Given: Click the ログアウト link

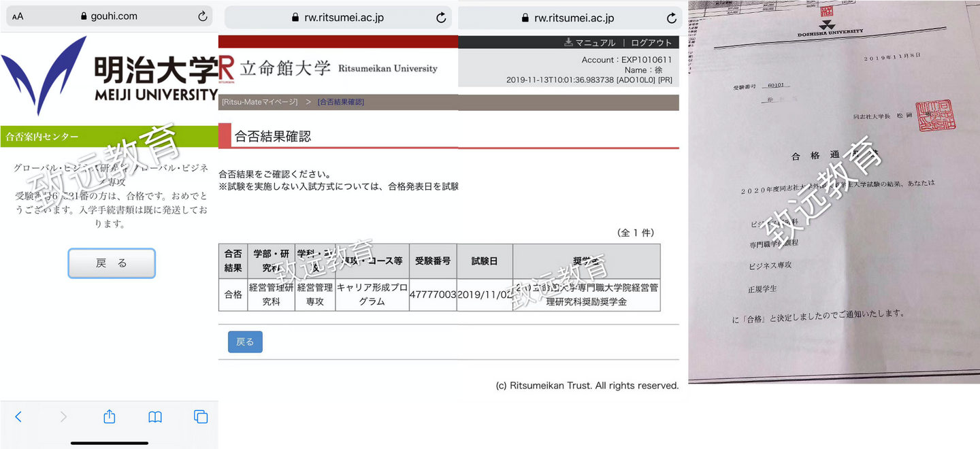Looking at the screenshot, I should (651, 42).
